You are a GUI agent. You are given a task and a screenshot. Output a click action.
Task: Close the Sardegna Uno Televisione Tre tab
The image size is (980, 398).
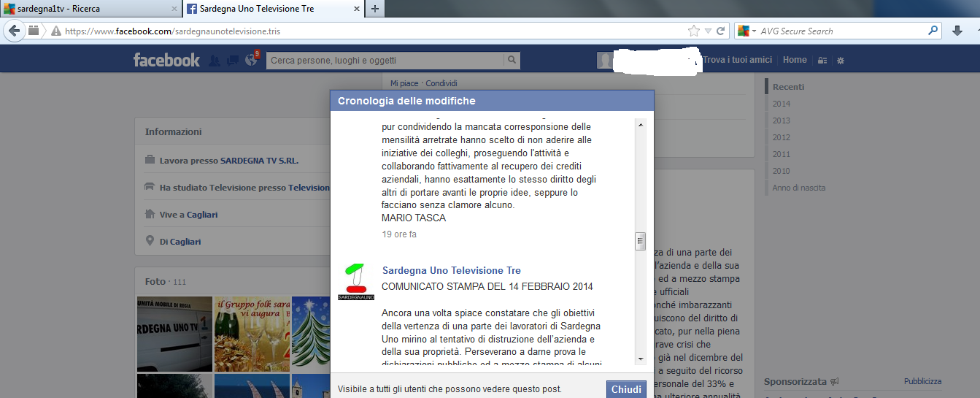[x=356, y=9]
